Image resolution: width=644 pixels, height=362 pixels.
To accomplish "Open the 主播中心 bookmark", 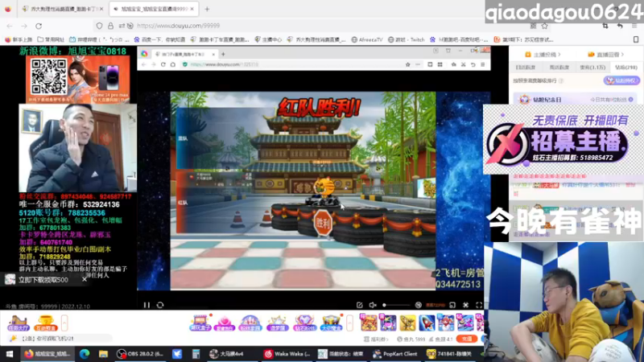I will (268, 39).
